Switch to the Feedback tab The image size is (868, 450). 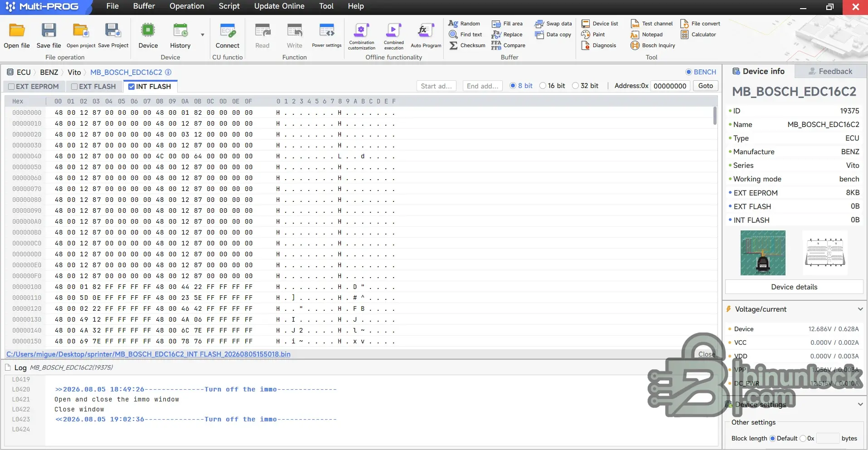pyautogui.click(x=830, y=71)
